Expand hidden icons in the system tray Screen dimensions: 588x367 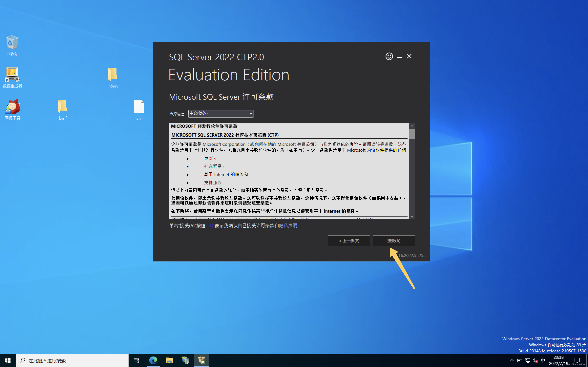(512, 360)
